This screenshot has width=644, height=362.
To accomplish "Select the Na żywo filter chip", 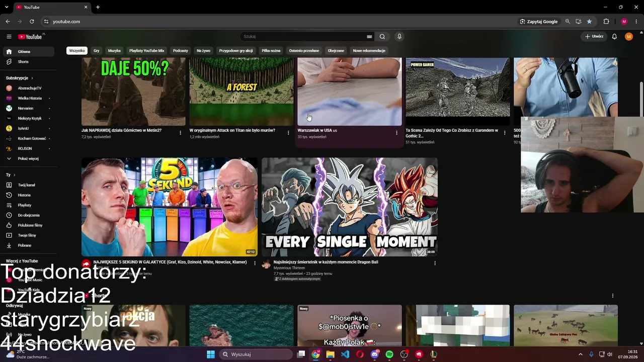I will 203,51.
